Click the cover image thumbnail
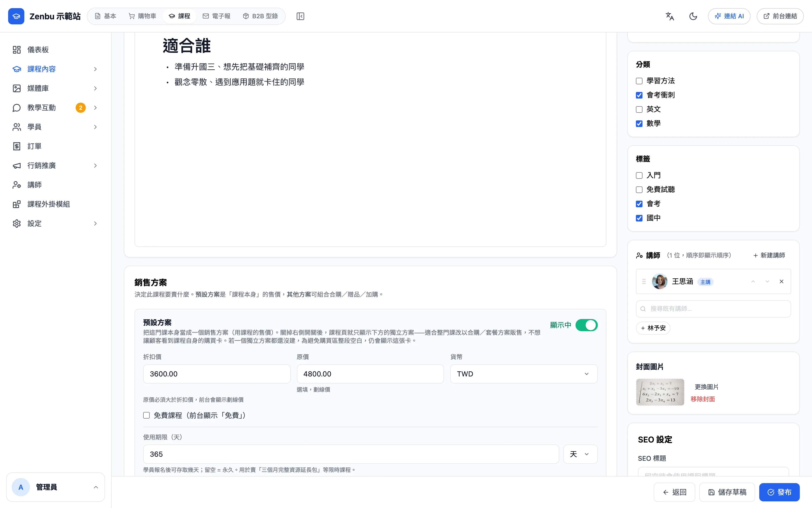The height and width of the screenshot is (508, 812). (x=660, y=392)
